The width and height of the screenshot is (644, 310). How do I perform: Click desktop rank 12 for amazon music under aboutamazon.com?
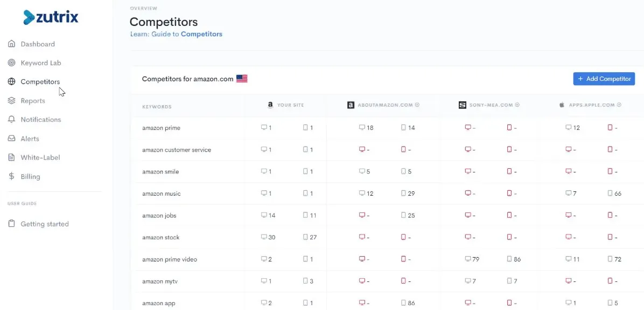pos(369,194)
